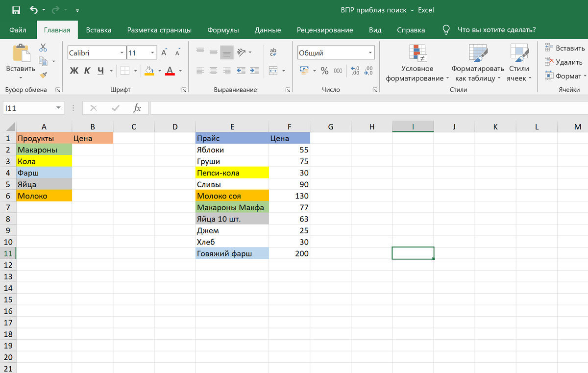This screenshot has width=588, height=373.
Task: Click Вставить in the Ячейки group
Action: pyautogui.click(x=564, y=48)
